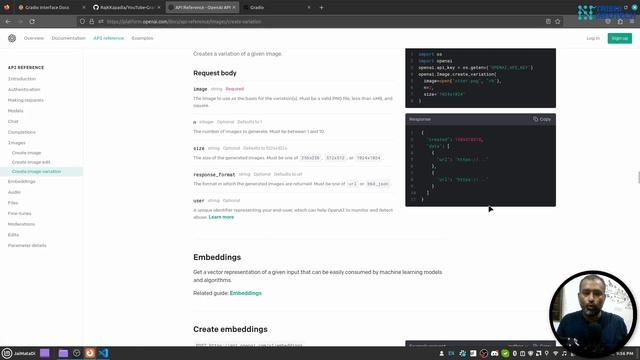Switch to the GitHub RajKKapadia tab

pyautogui.click(x=126, y=7)
